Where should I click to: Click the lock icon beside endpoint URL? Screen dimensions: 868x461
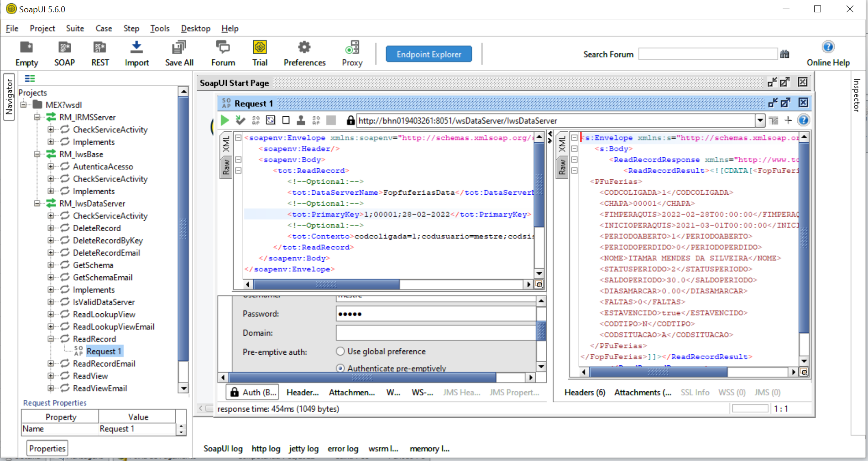coord(350,120)
